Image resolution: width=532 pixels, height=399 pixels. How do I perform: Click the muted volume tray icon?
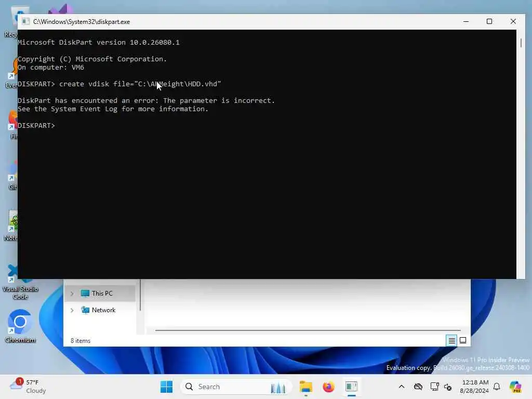448,387
